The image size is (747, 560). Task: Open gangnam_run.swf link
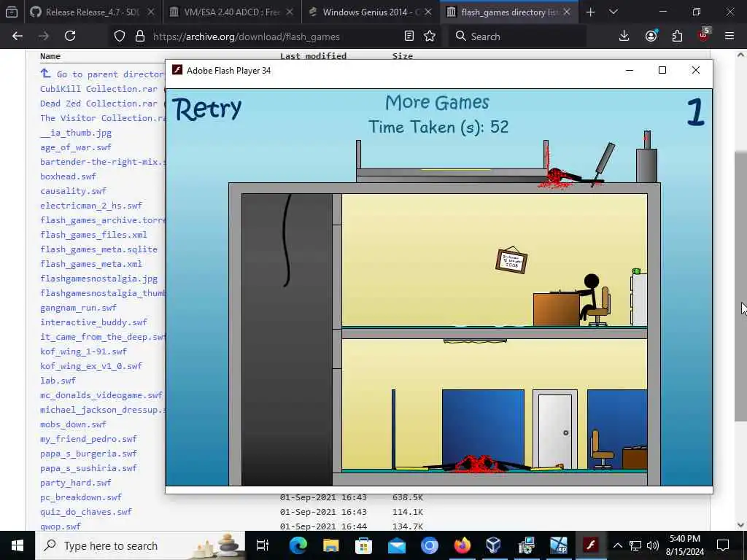coord(79,308)
